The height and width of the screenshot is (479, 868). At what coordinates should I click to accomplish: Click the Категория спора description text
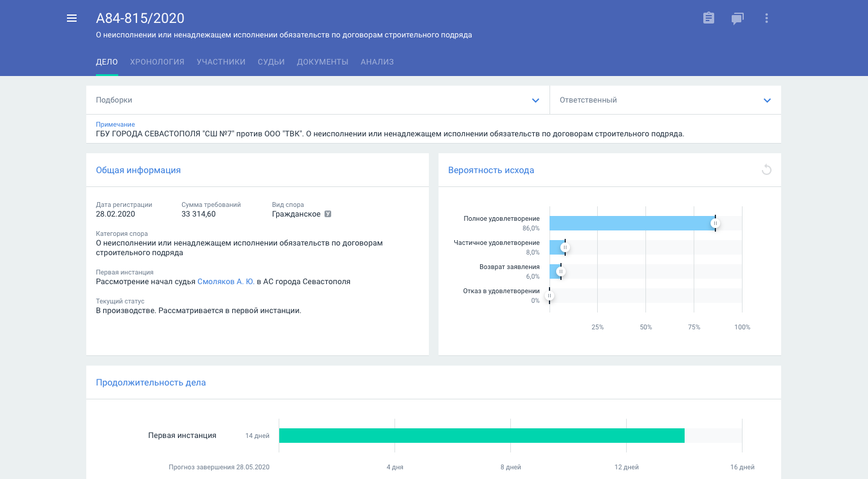(x=239, y=248)
